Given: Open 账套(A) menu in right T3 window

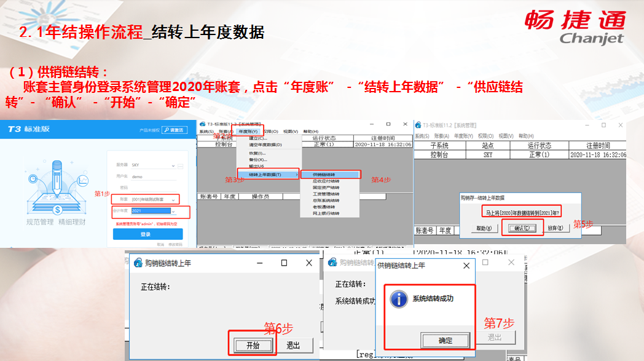Looking at the screenshot, I should click(x=441, y=136).
